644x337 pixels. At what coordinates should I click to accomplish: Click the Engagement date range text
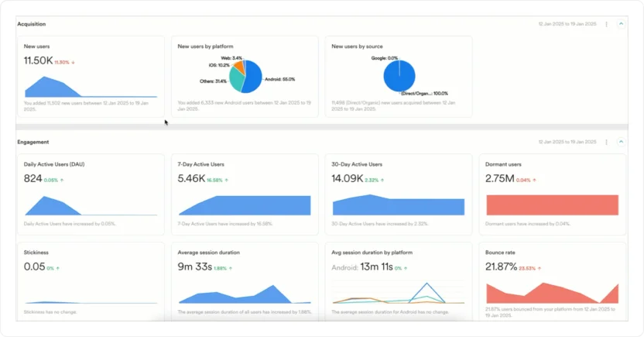(x=567, y=143)
